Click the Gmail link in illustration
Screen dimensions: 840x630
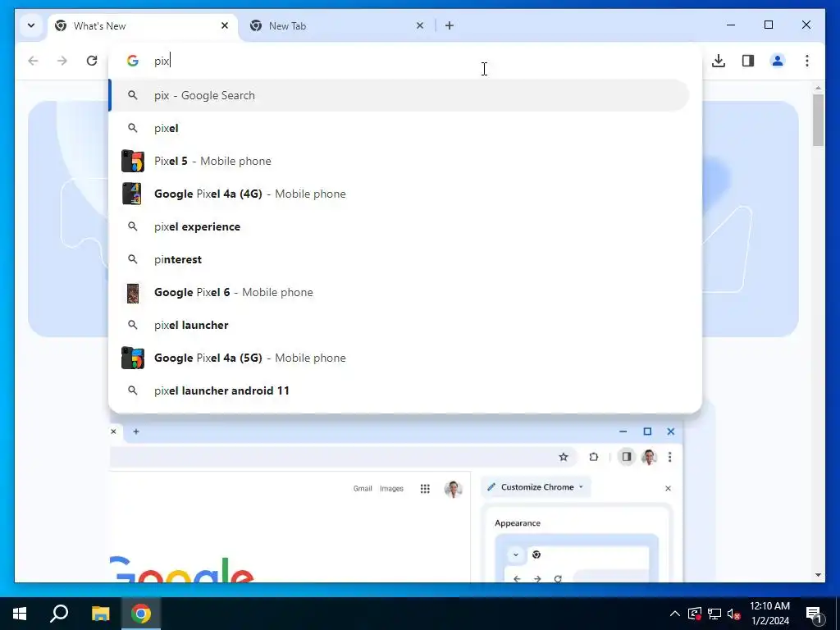coord(362,489)
